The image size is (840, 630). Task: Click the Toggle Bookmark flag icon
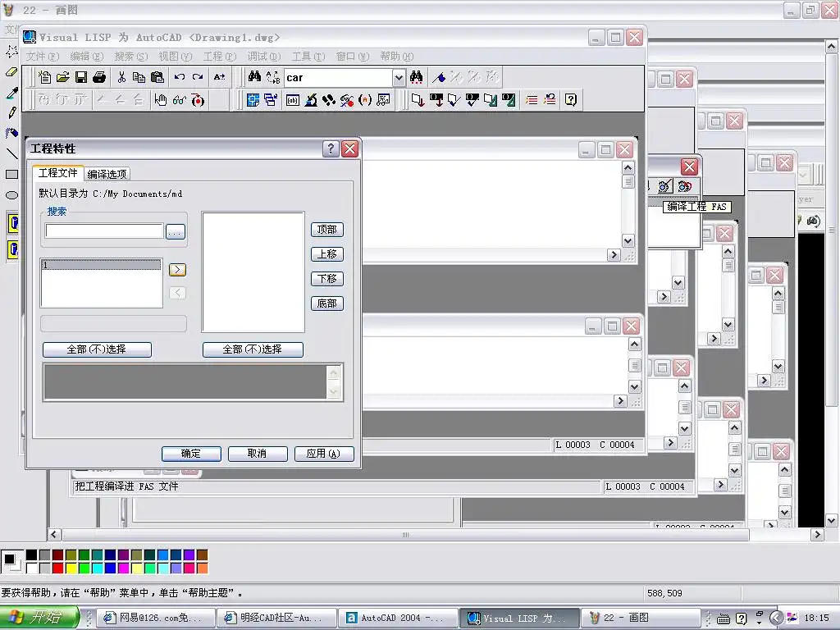tap(439, 77)
